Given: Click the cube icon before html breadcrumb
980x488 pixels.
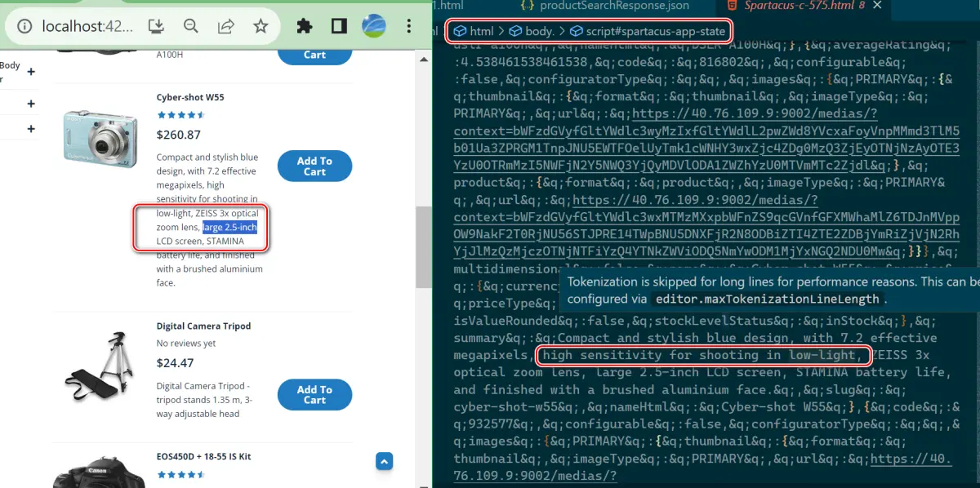Looking at the screenshot, I should pyautogui.click(x=460, y=31).
